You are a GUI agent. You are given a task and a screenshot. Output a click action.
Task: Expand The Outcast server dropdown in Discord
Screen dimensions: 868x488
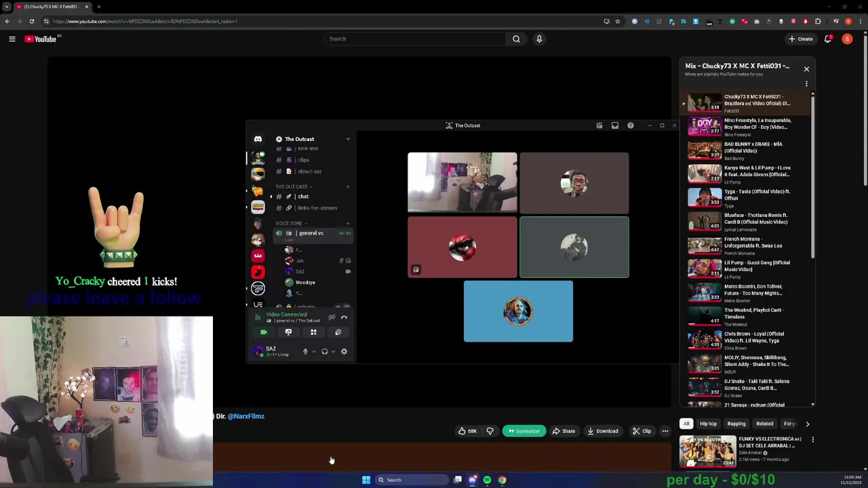pyautogui.click(x=348, y=139)
